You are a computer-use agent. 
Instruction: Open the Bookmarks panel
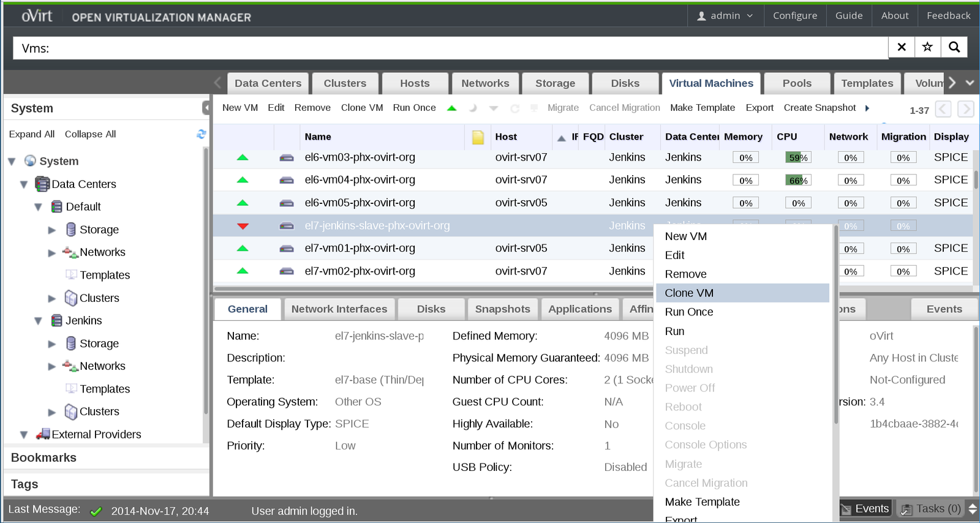pyautogui.click(x=107, y=457)
